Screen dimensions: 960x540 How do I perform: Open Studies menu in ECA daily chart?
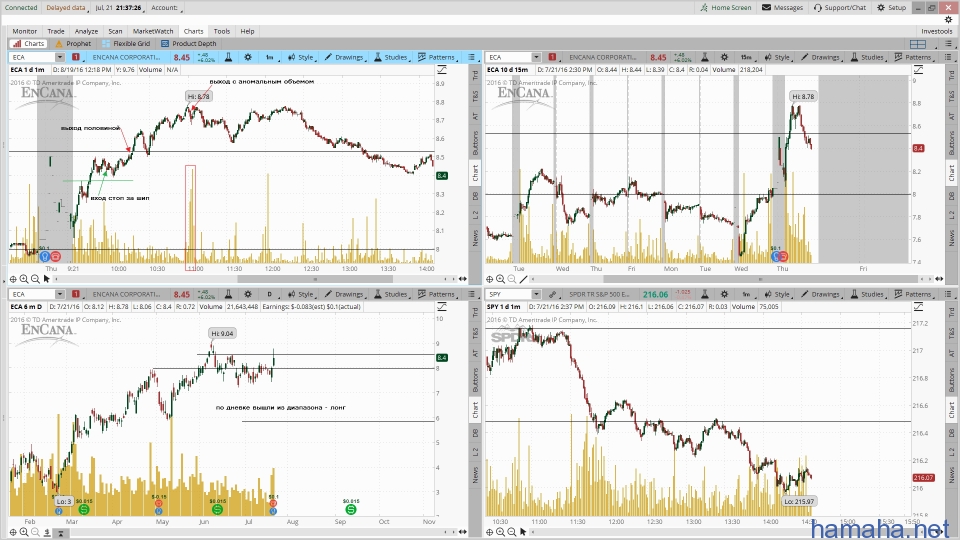tap(391, 294)
